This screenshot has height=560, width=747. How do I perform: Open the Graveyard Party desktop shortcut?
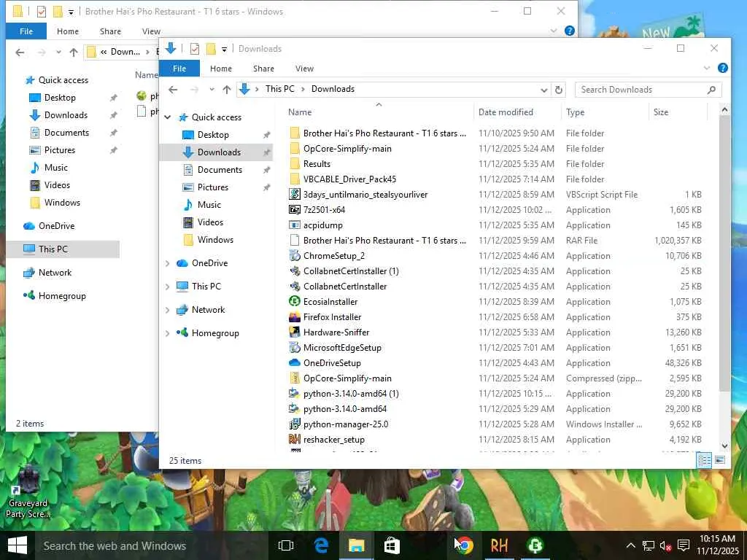(x=28, y=491)
